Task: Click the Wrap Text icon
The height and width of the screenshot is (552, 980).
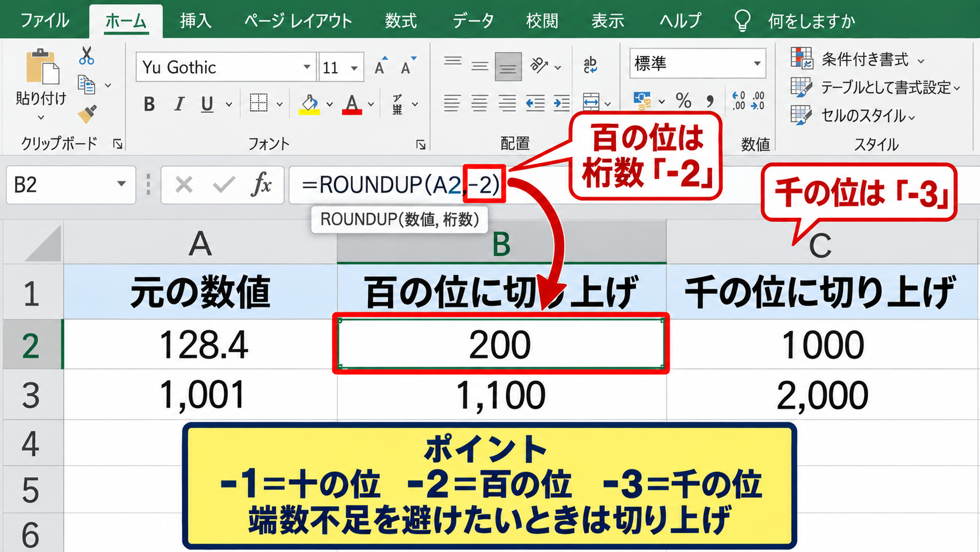Action: click(590, 65)
